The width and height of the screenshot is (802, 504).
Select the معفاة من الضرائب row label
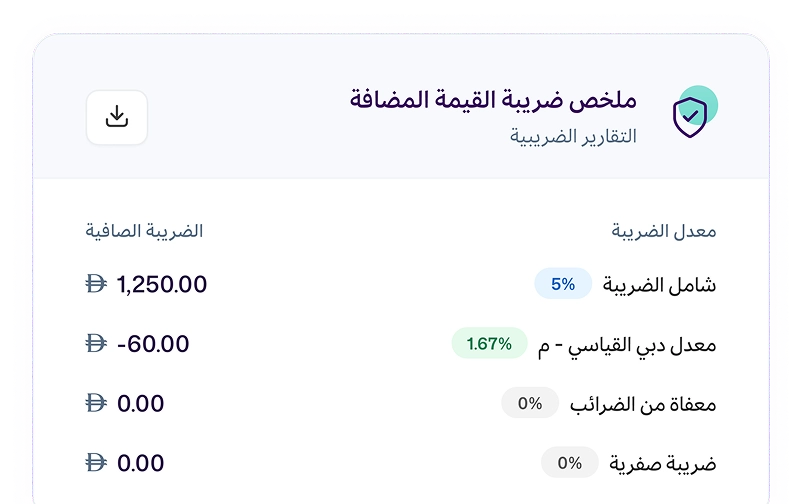[x=643, y=405]
